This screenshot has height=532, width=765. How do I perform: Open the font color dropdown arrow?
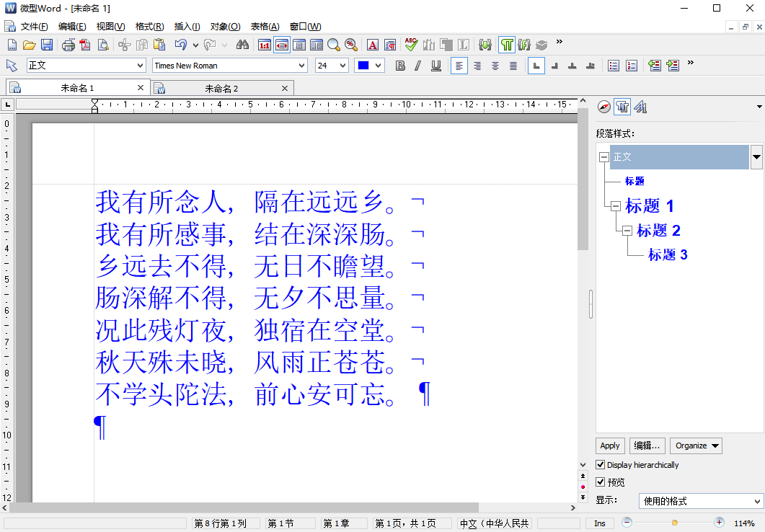378,66
